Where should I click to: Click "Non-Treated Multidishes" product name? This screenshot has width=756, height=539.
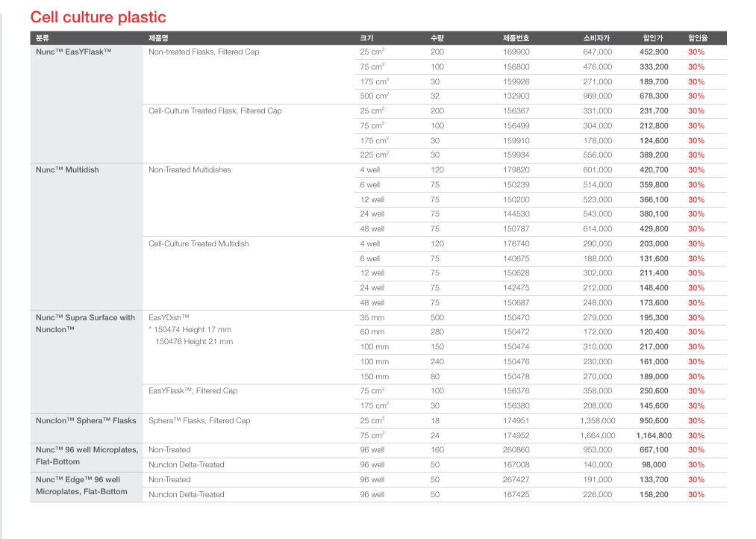(x=190, y=170)
